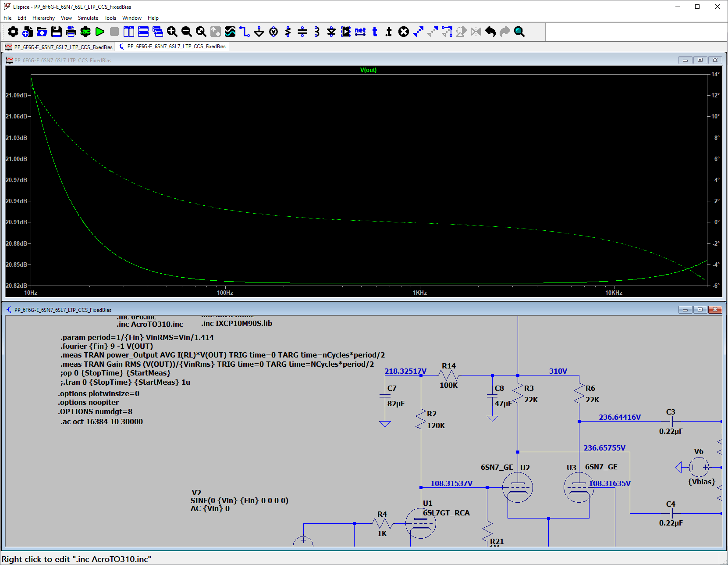Viewport: 728px width, 565px height.
Task: Create a new schematic with toolbar icon
Action: (x=28, y=32)
